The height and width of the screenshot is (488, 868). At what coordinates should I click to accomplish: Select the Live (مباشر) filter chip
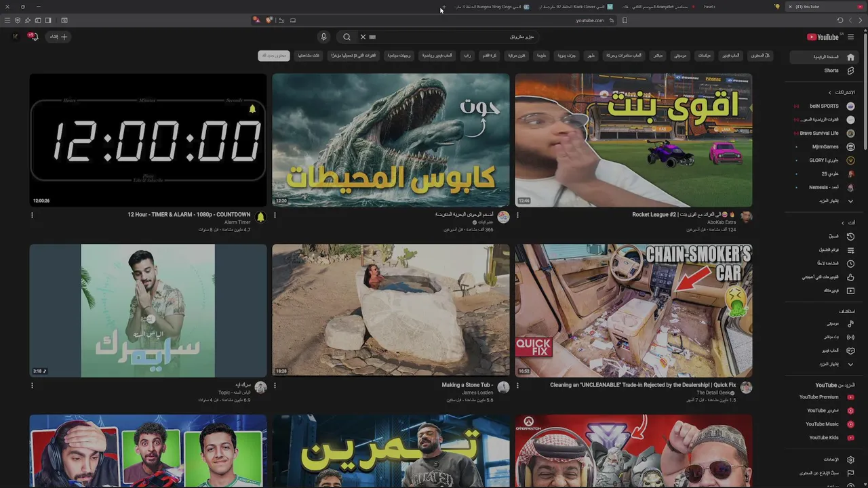tap(658, 56)
